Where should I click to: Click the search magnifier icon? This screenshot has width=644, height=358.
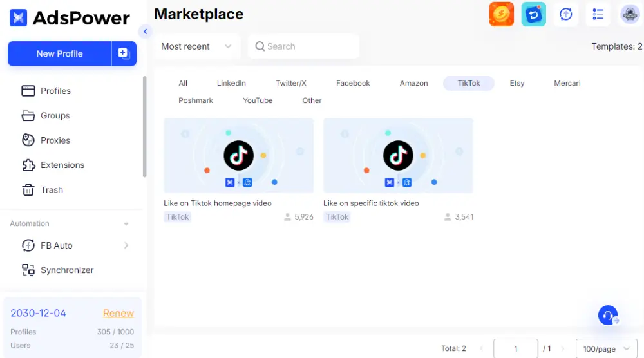260,46
